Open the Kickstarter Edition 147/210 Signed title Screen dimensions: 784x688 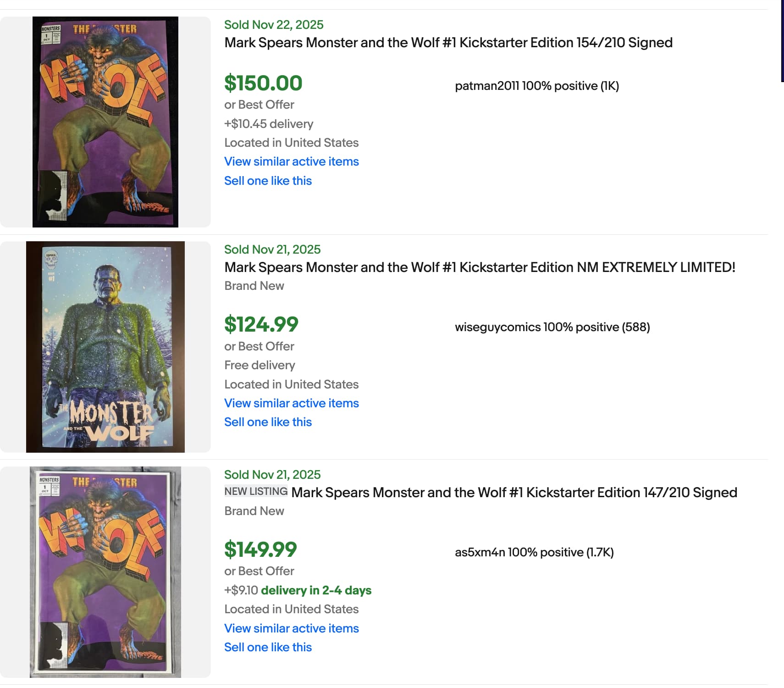pyautogui.click(x=514, y=493)
